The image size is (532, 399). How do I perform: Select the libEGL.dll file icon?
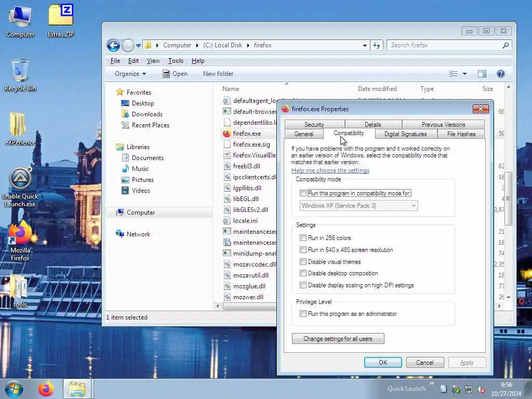(x=227, y=199)
